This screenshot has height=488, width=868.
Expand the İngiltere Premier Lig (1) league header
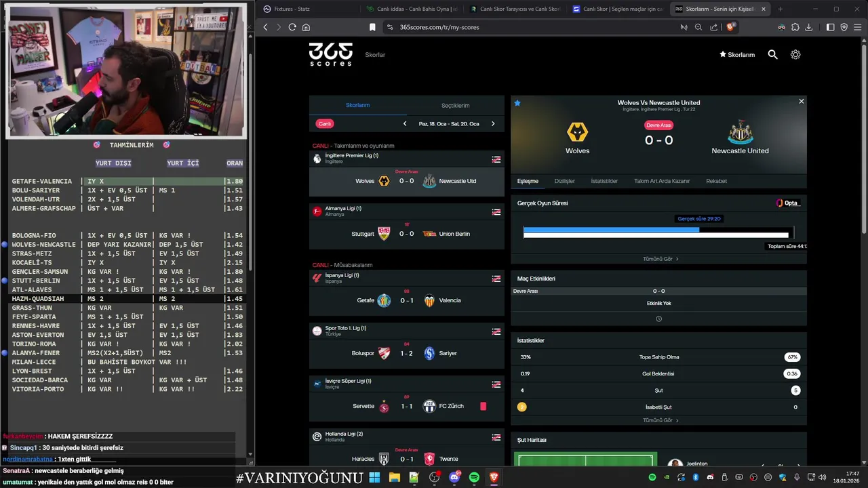coord(407,159)
